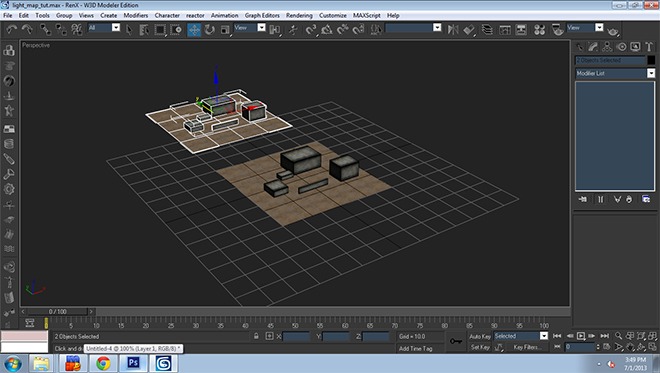Click the Play Animation button

tap(581, 336)
